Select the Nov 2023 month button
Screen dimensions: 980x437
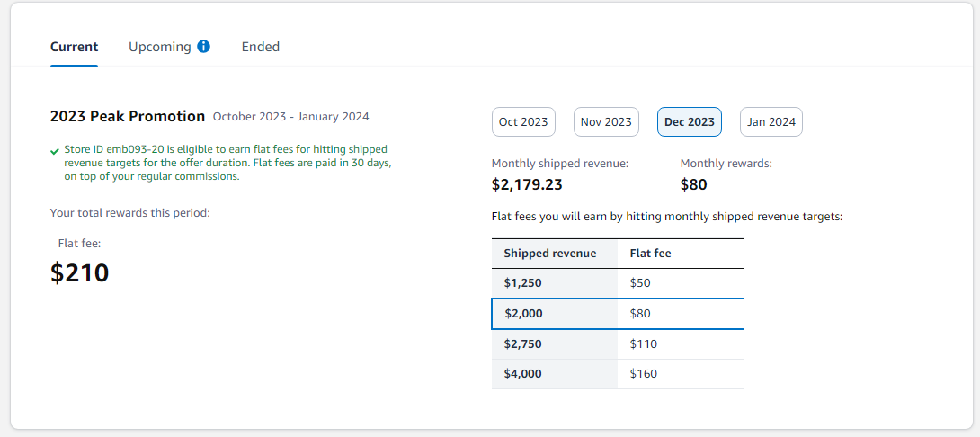click(606, 122)
